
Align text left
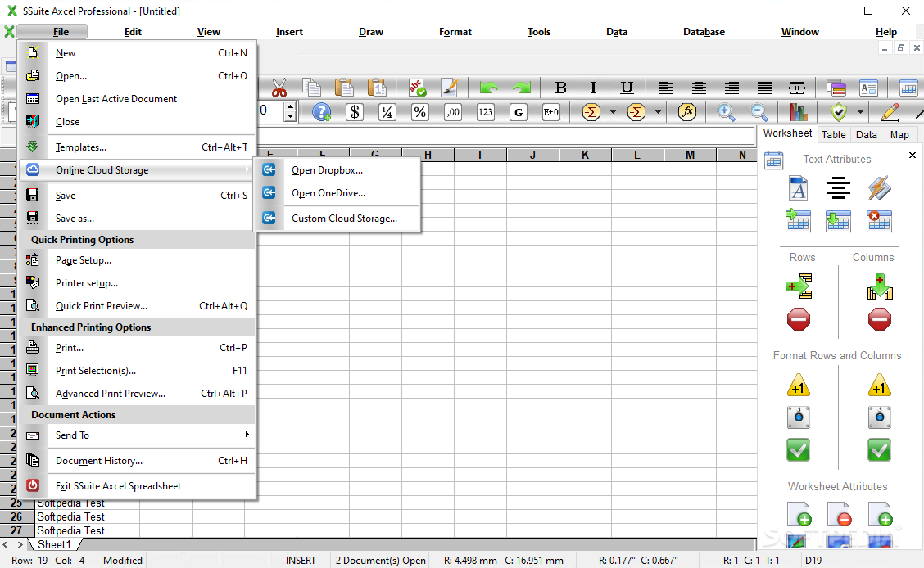pyautogui.click(x=665, y=88)
